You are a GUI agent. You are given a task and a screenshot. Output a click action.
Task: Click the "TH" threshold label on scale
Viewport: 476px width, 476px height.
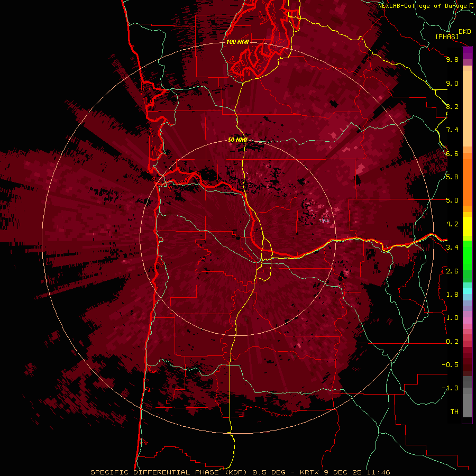pos(454,412)
